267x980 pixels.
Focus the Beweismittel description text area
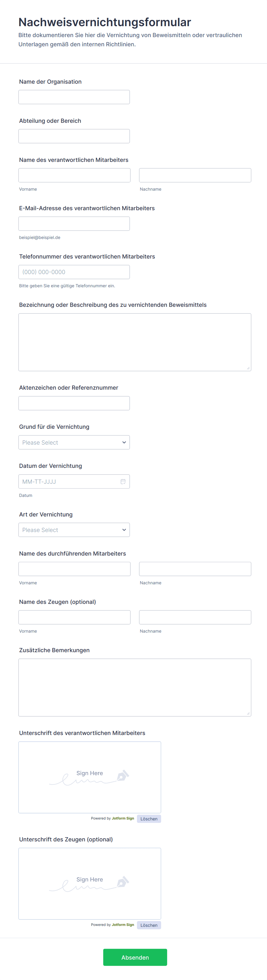[135, 342]
